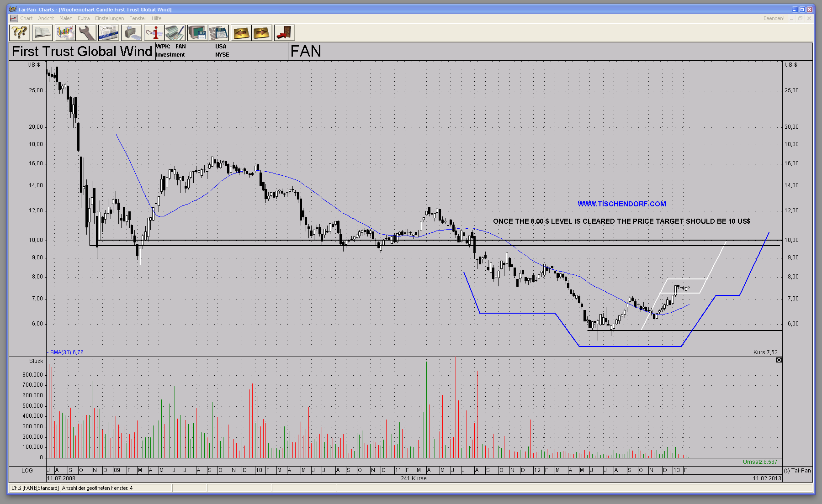The image size is (822, 504).
Task: Click the LOG scale label
Action: point(27,471)
